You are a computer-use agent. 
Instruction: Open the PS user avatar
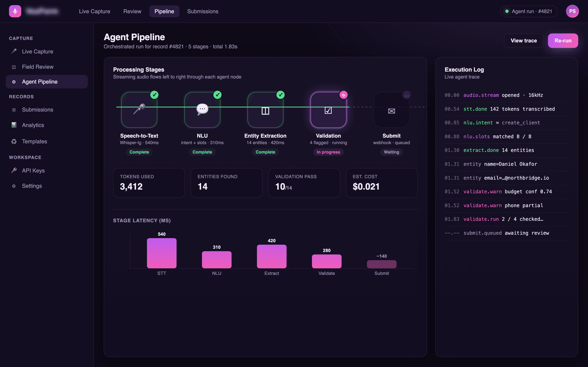point(572,11)
